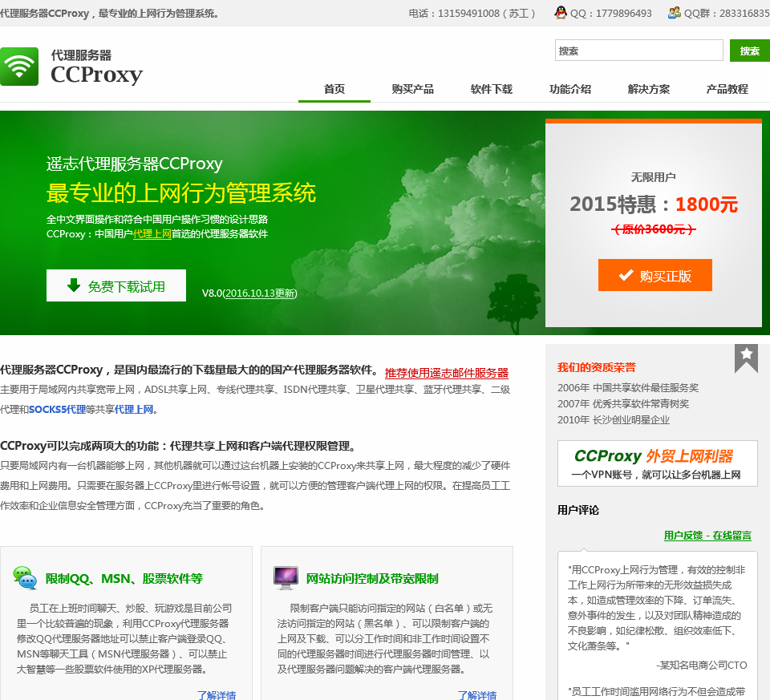Click the bold SOCKS5代理 link
This screenshot has width=770, height=700.
pos(57,410)
